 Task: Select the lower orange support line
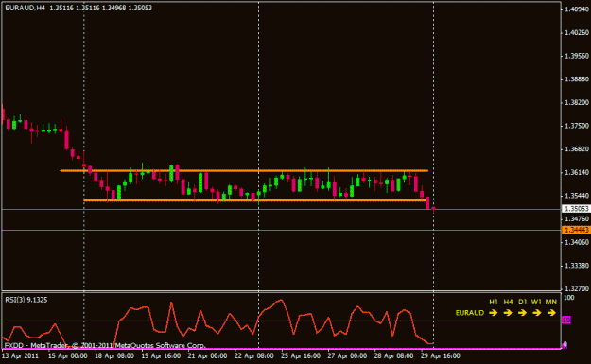click(255, 200)
